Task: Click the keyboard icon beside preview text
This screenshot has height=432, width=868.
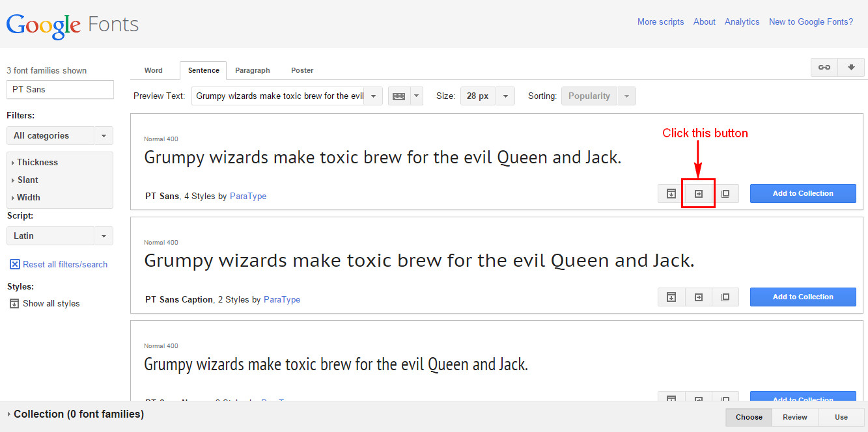Action: [x=399, y=96]
